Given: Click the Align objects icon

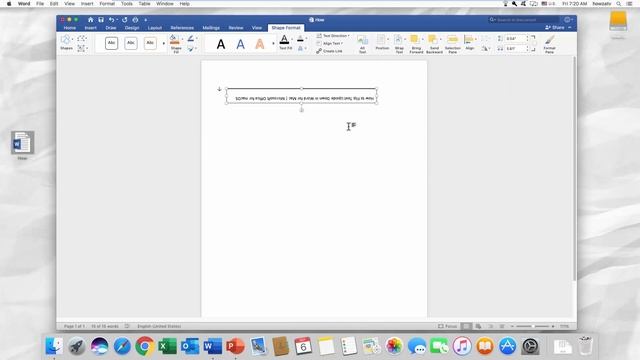Looking at the screenshot, I should tap(469, 40).
